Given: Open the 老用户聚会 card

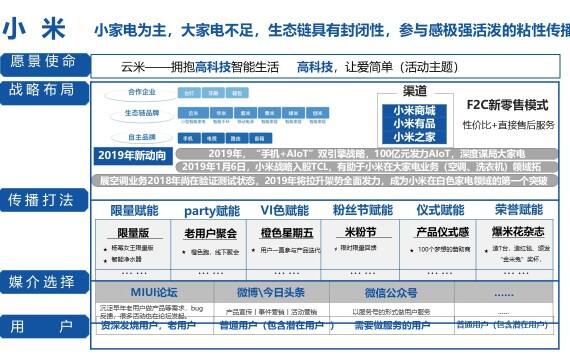Looking at the screenshot, I should [210, 233].
